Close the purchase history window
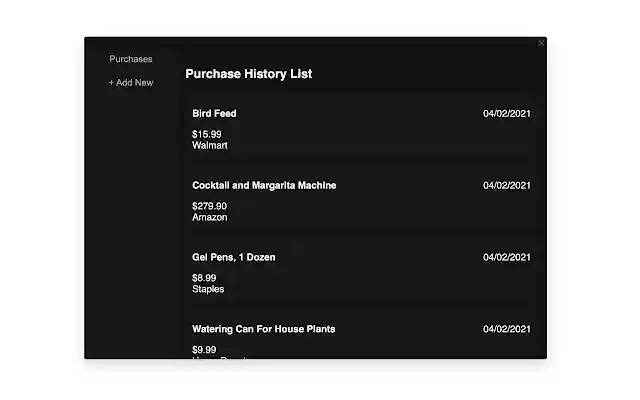Image resolution: width=640 pixels, height=400 pixels. pyautogui.click(x=541, y=43)
